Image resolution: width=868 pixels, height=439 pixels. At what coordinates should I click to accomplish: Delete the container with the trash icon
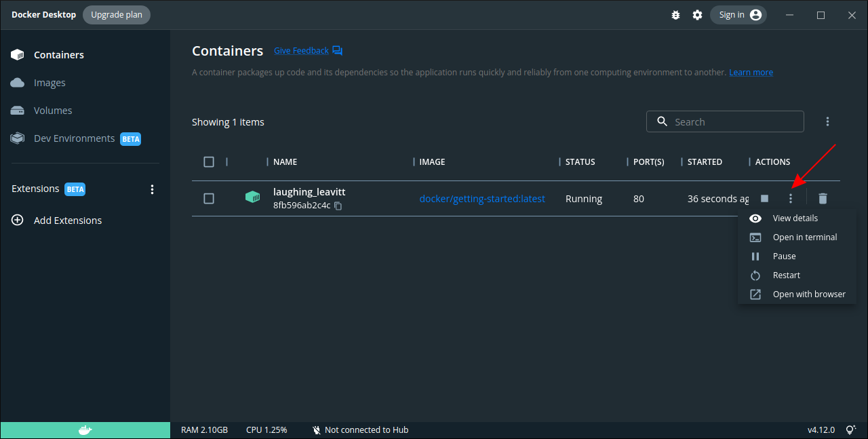pyautogui.click(x=823, y=198)
